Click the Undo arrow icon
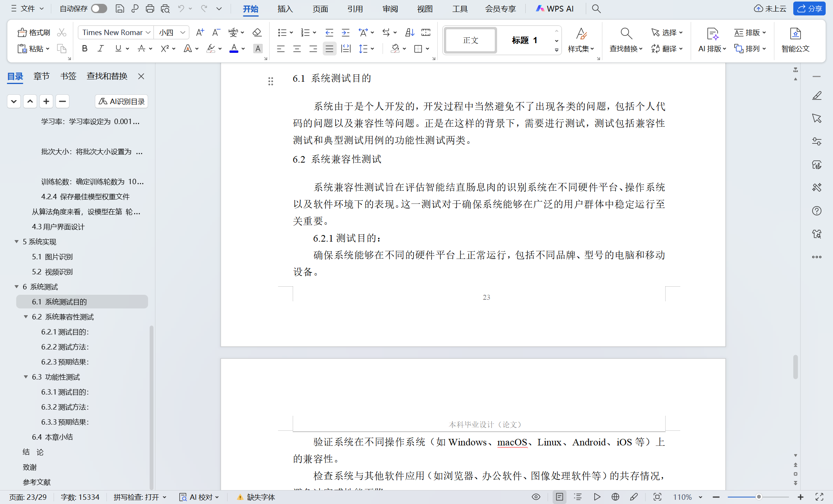 (x=181, y=8)
